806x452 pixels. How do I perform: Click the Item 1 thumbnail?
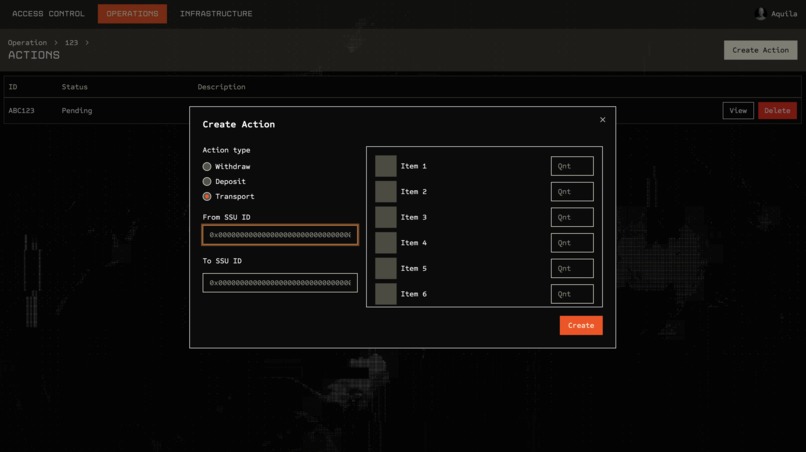tap(386, 166)
